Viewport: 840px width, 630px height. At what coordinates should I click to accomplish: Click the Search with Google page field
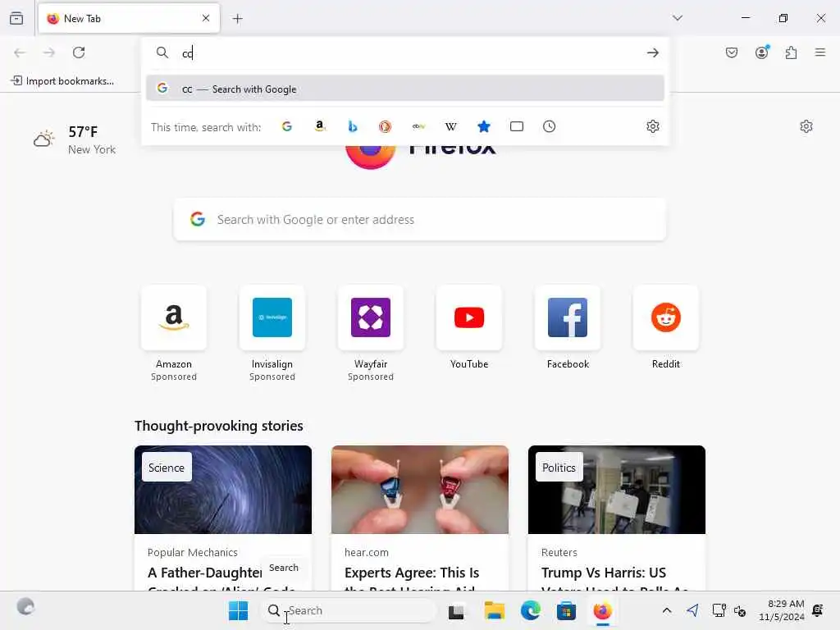(x=420, y=220)
